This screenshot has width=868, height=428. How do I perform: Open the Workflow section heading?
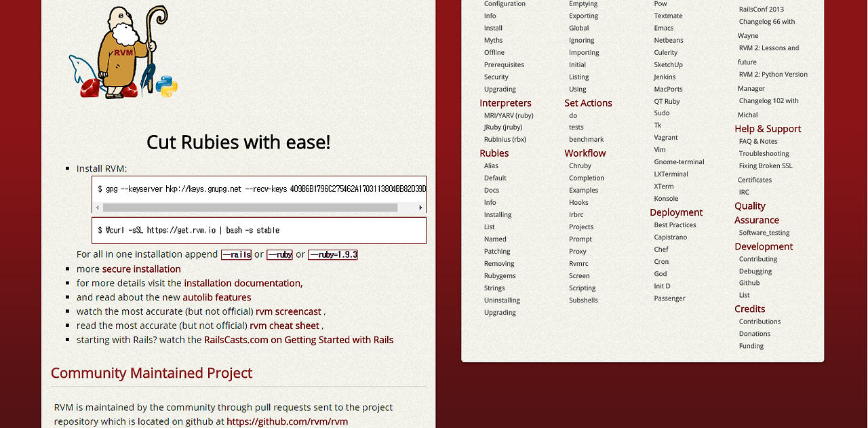585,153
